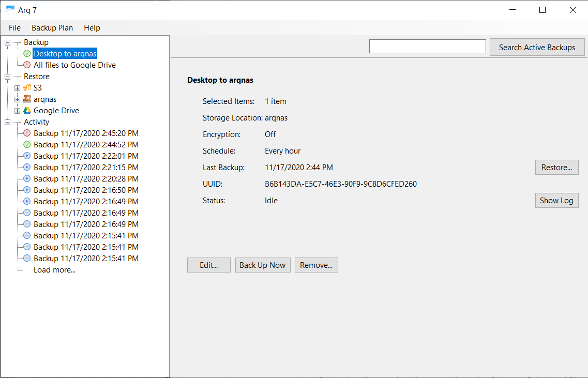Click the Restore... button

(x=556, y=167)
